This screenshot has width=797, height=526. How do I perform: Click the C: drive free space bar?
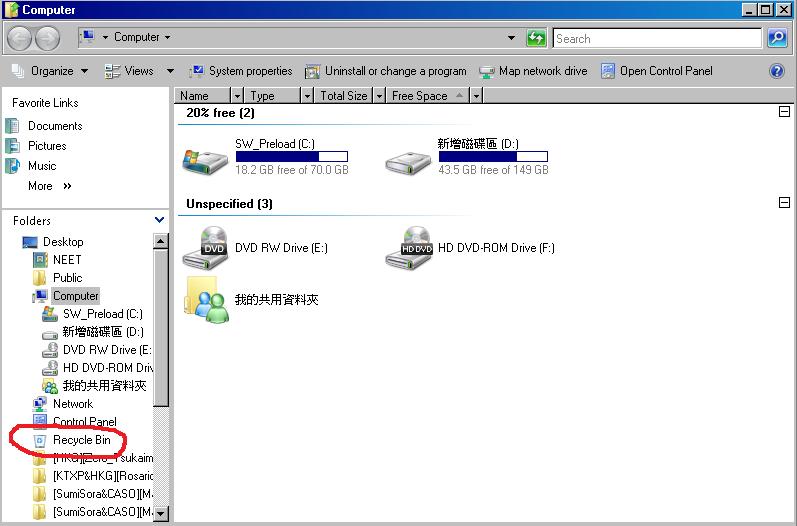[x=292, y=157]
